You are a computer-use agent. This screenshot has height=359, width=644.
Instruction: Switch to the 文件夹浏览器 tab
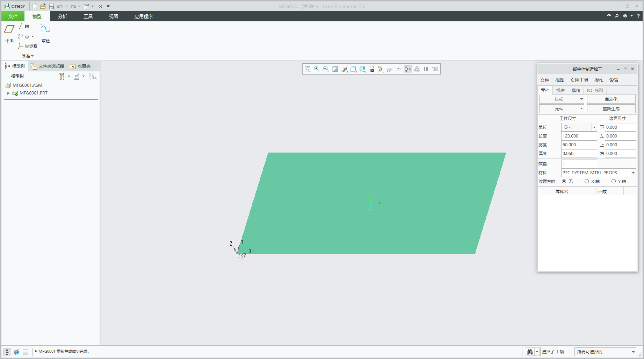[48, 66]
